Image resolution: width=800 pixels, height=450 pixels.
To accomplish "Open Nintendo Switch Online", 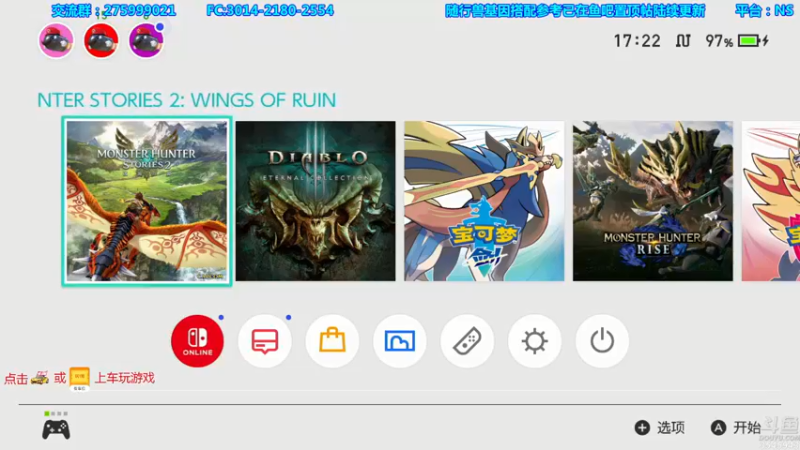I will (x=197, y=341).
